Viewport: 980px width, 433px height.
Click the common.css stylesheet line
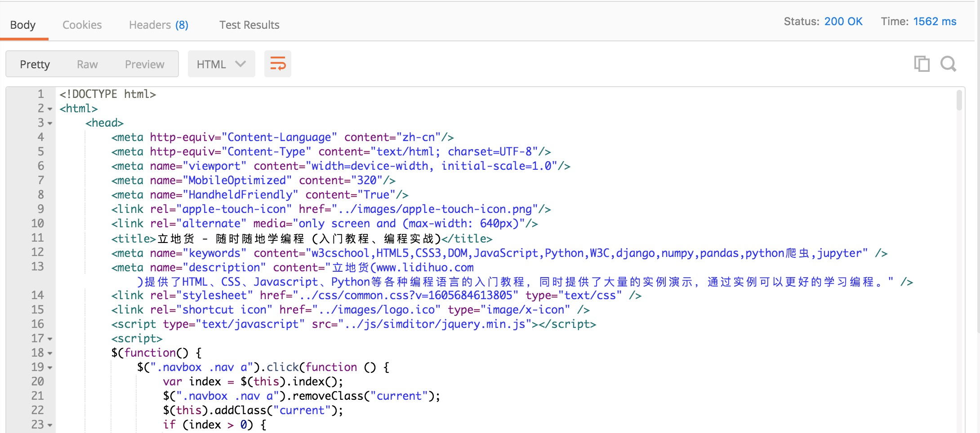[x=376, y=295]
